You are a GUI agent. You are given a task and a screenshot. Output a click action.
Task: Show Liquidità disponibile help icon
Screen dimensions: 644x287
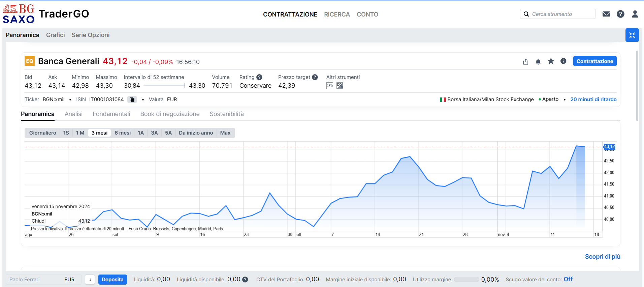[x=245, y=280]
